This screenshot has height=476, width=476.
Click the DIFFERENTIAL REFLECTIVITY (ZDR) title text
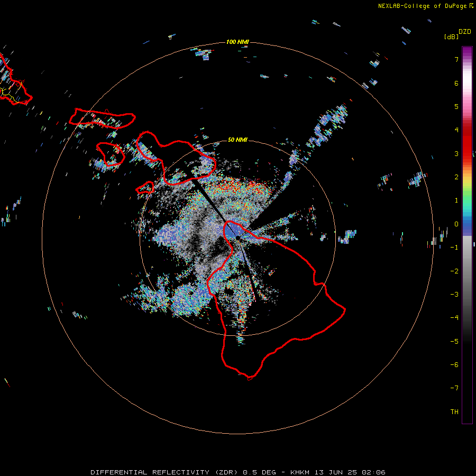pyautogui.click(x=164, y=472)
